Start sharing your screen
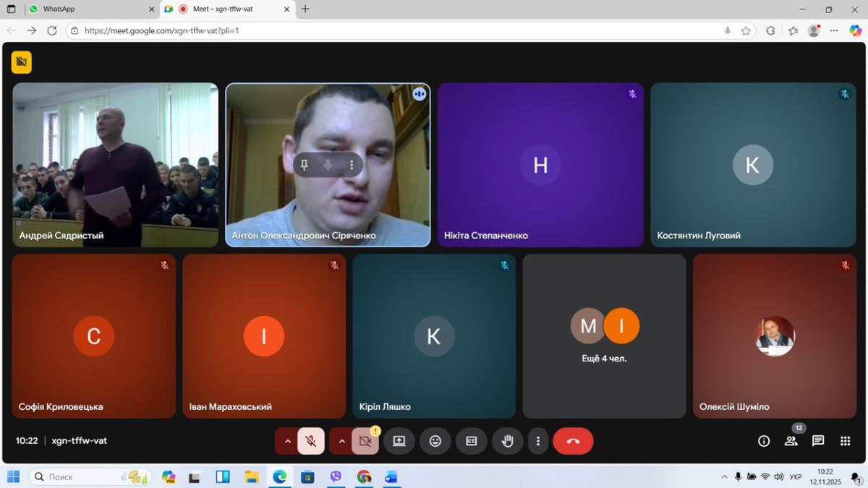 (x=399, y=441)
